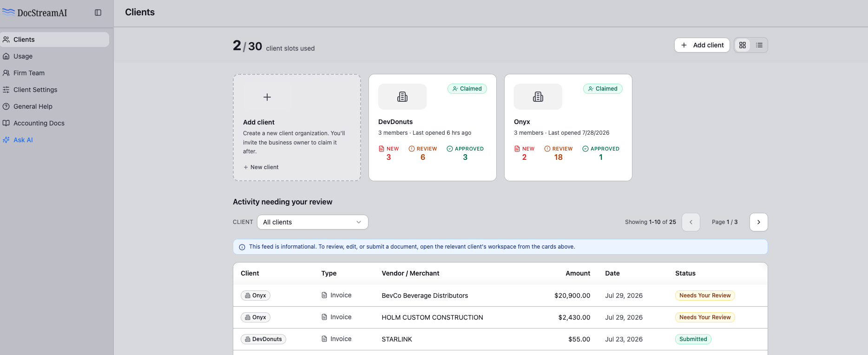Click Jul 23, 2026 date cell
Viewport: 868px width, 355px height.
[x=624, y=339]
